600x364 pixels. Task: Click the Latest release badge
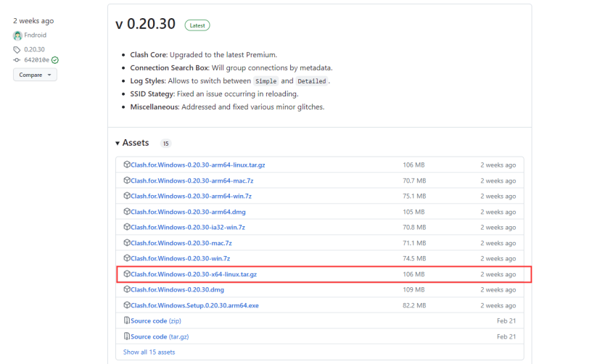tap(197, 25)
